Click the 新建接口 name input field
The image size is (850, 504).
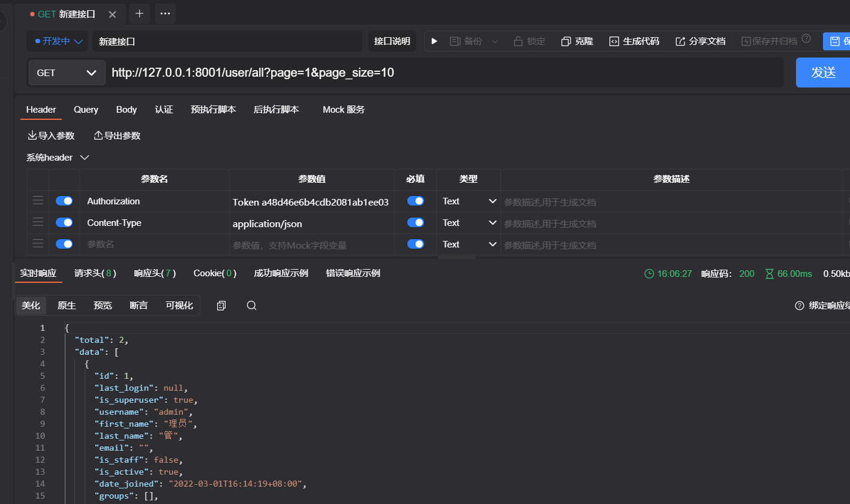(227, 41)
